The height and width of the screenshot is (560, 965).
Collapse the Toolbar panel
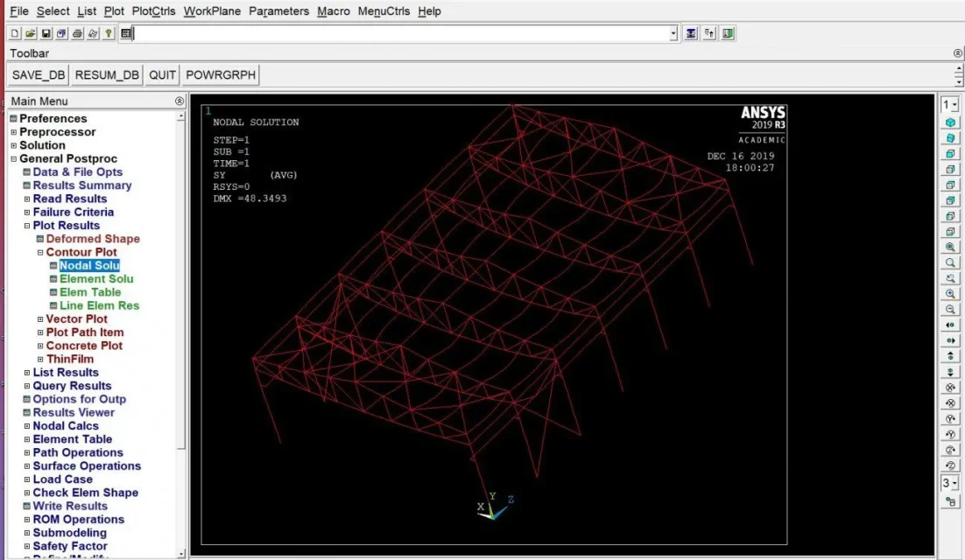click(x=958, y=53)
